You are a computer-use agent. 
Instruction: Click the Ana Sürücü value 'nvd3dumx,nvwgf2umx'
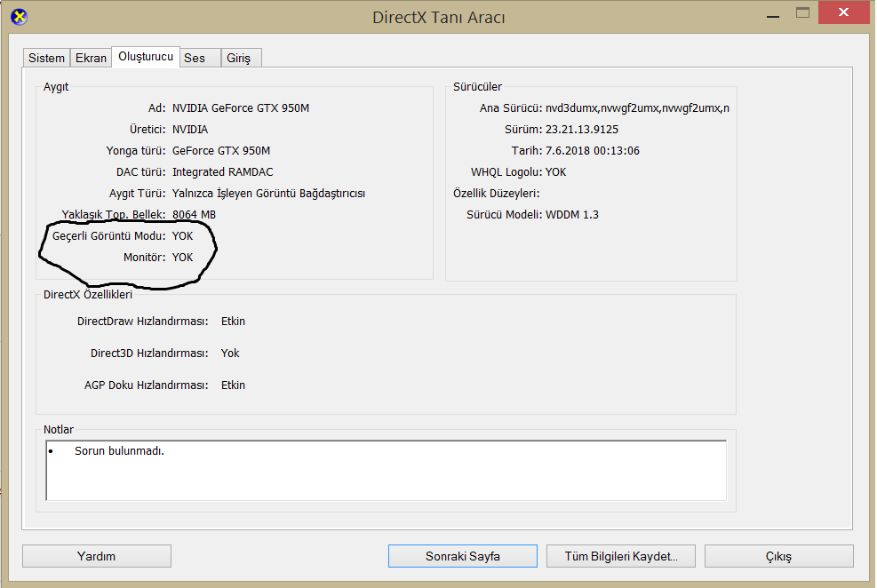(x=637, y=107)
